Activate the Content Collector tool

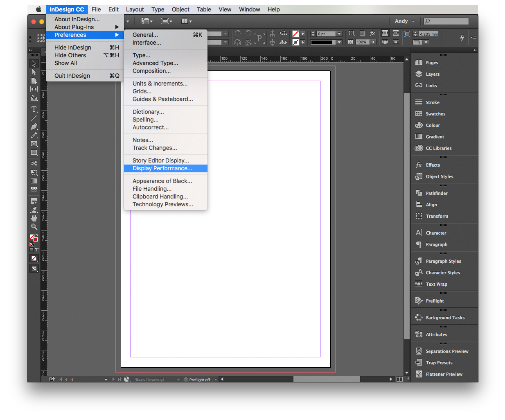click(x=34, y=98)
